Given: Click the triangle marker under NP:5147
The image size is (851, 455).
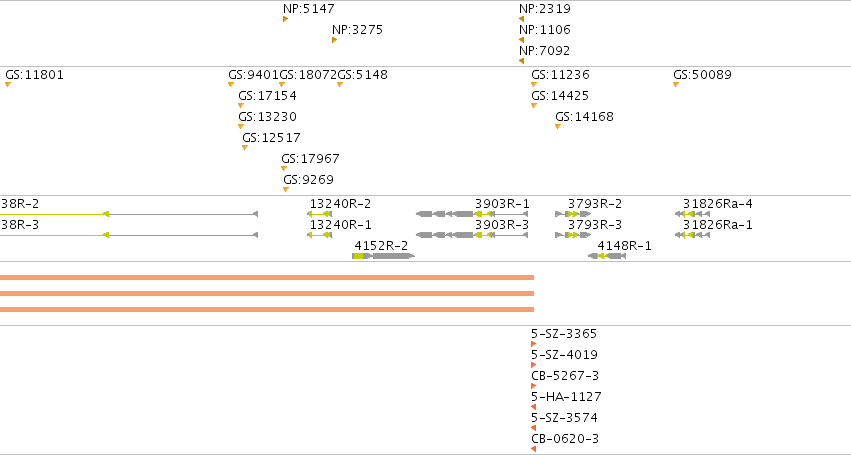Looking at the screenshot, I should click(x=285, y=19).
